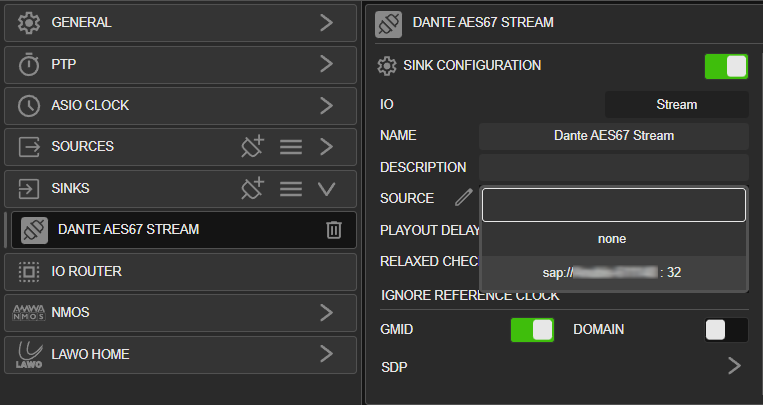Disable the GMID toggle
Screen dimensions: 763x405
532,330
